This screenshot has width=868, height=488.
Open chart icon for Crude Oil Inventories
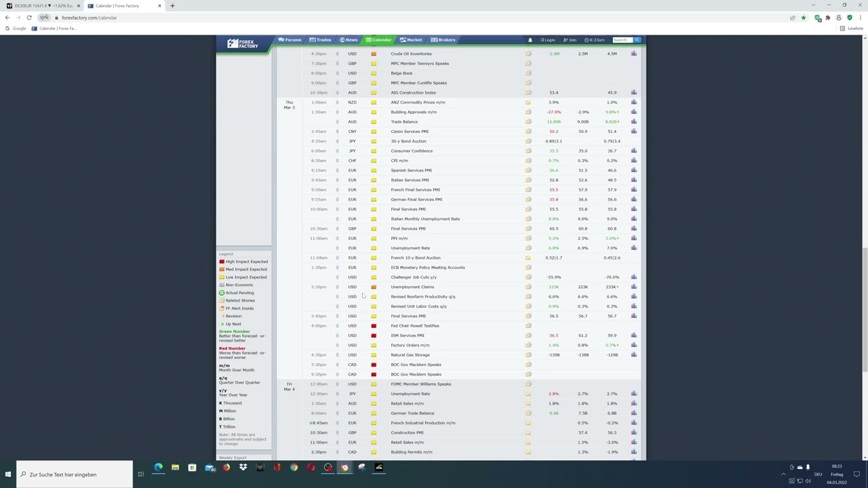tap(633, 54)
